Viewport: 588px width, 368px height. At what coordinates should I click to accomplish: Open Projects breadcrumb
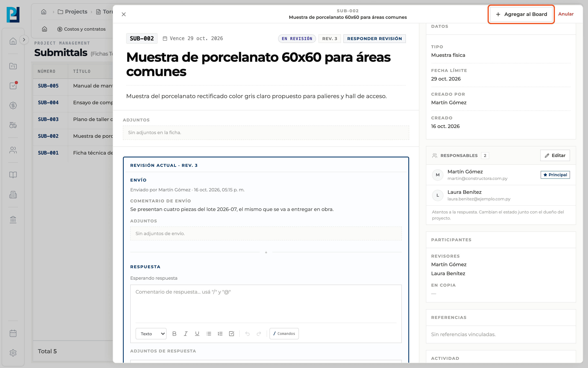pyautogui.click(x=72, y=12)
